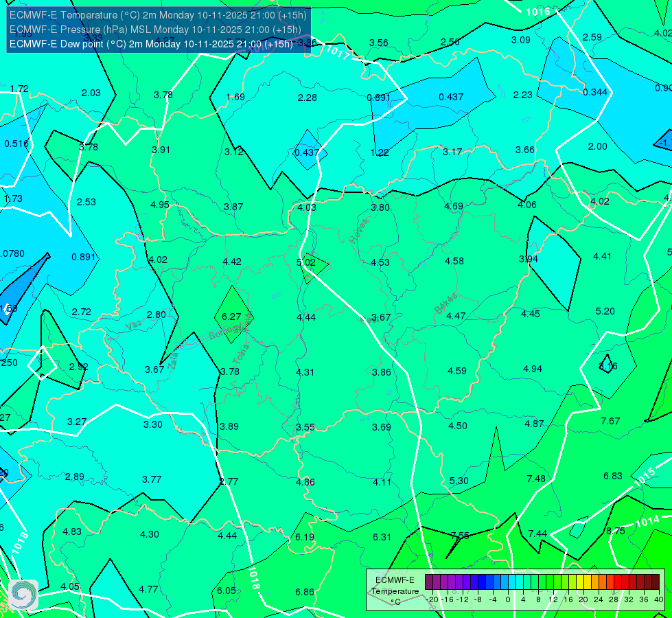The image size is (672, 618).
Task: Select the ECMWF-E Pressure MSL header line
Action: point(155,30)
